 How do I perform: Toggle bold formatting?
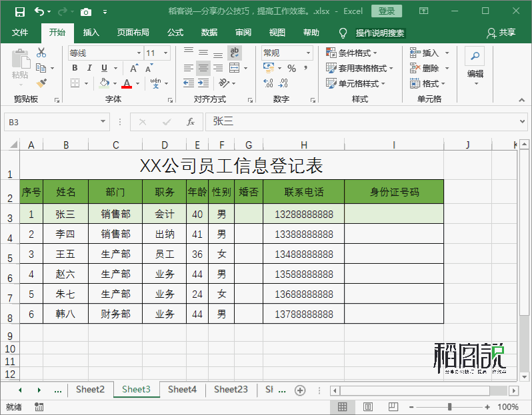[75, 68]
